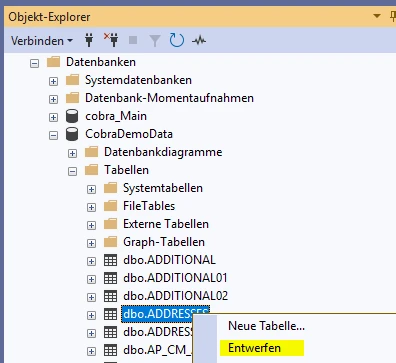
Task: Select the cobra_Main database label
Action: pyautogui.click(x=116, y=116)
